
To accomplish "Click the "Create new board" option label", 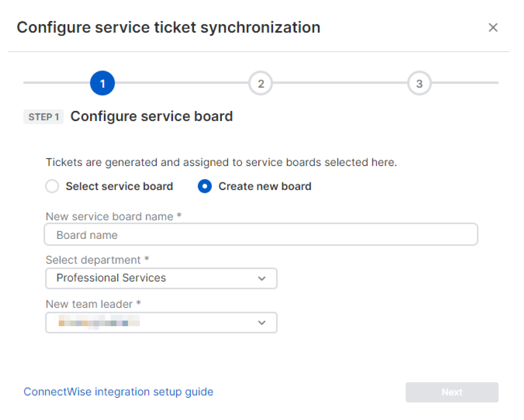I will point(264,186).
